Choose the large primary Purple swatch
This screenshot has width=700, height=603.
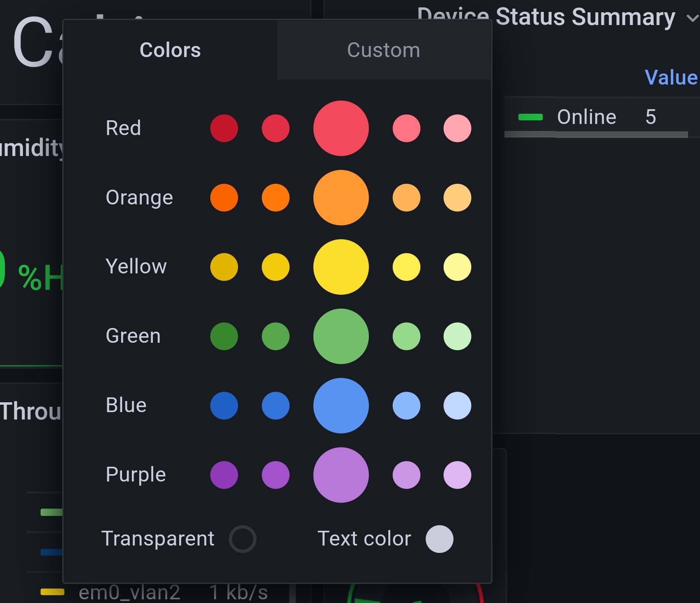pyautogui.click(x=341, y=475)
